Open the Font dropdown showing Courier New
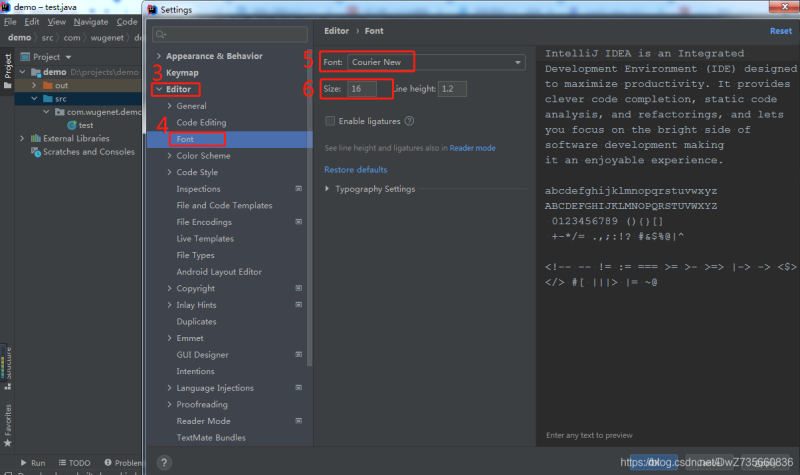Viewport: 800px width, 475px height. click(x=436, y=62)
